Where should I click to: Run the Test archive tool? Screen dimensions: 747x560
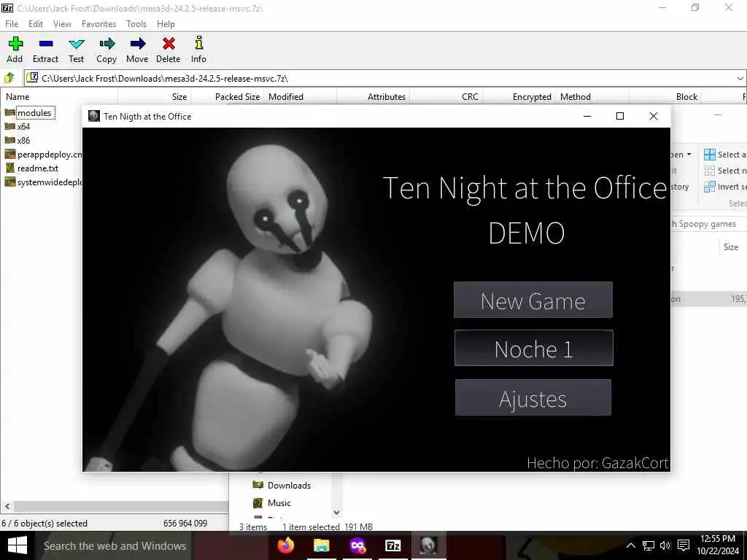click(76, 50)
